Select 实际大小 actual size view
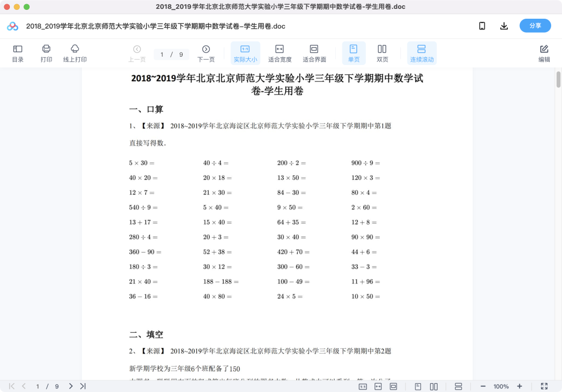This screenshot has width=562, height=392. (x=245, y=54)
